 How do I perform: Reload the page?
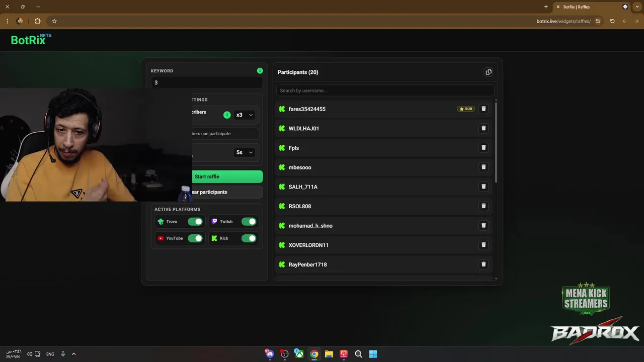(612, 21)
